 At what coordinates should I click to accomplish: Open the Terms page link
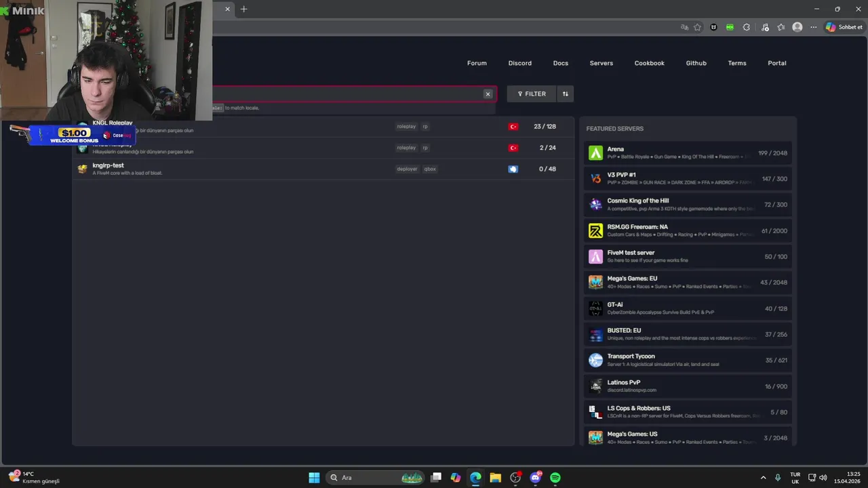737,63
